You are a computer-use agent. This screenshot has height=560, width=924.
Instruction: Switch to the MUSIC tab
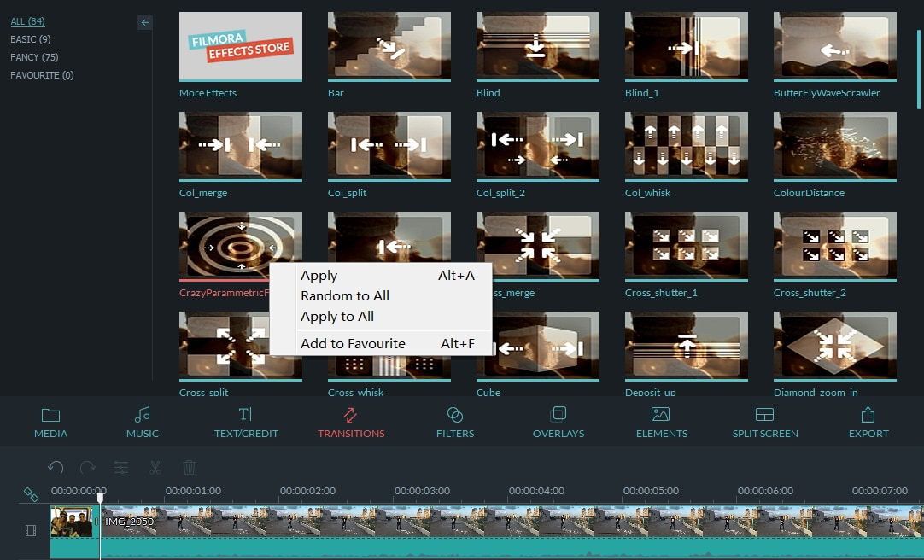(142, 423)
